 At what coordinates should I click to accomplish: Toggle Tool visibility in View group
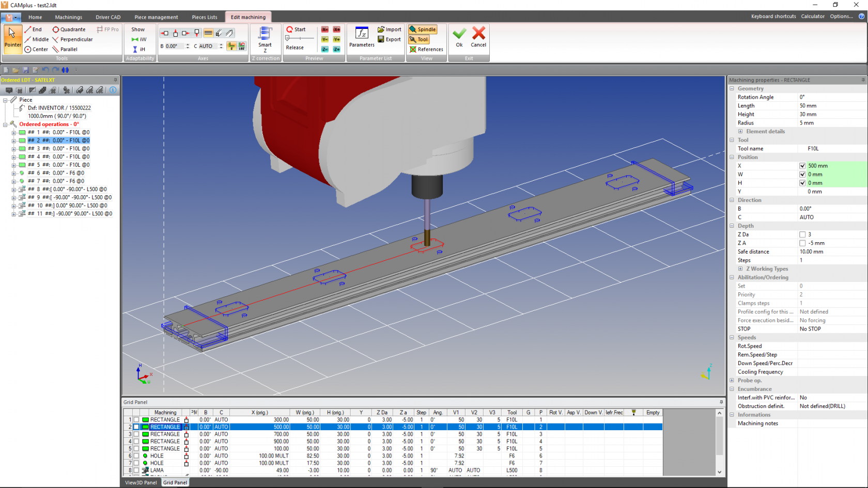[x=420, y=39]
